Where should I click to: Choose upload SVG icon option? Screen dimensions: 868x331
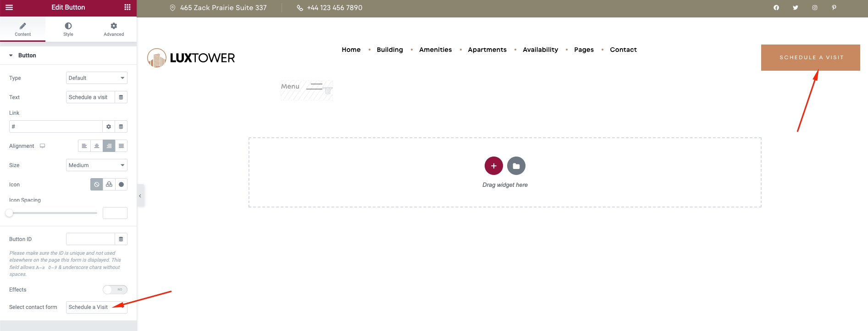point(109,185)
